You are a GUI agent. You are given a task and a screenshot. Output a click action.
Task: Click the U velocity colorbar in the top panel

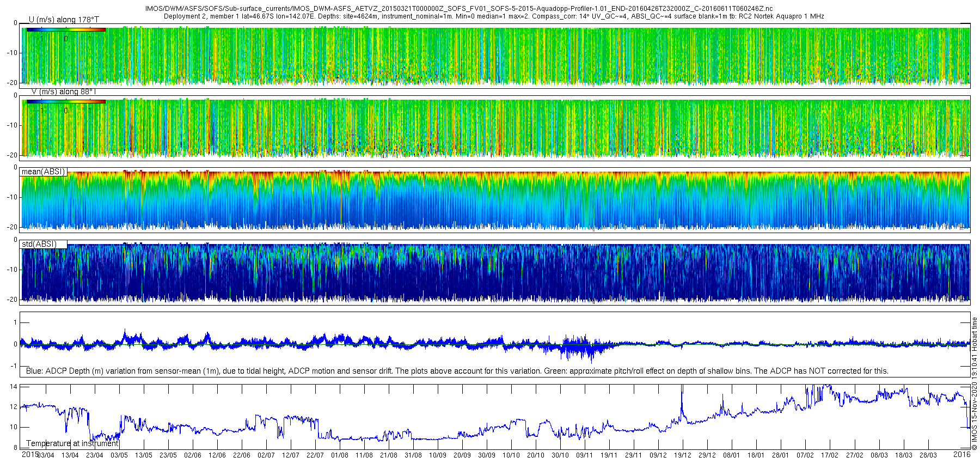pos(66,29)
